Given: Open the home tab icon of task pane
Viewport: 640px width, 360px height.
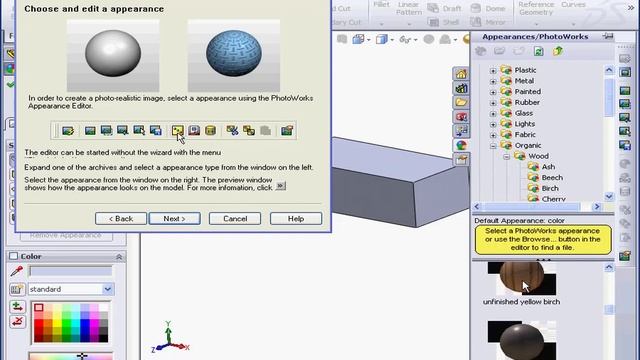Looking at the screenshot, I should pos(461,74).
